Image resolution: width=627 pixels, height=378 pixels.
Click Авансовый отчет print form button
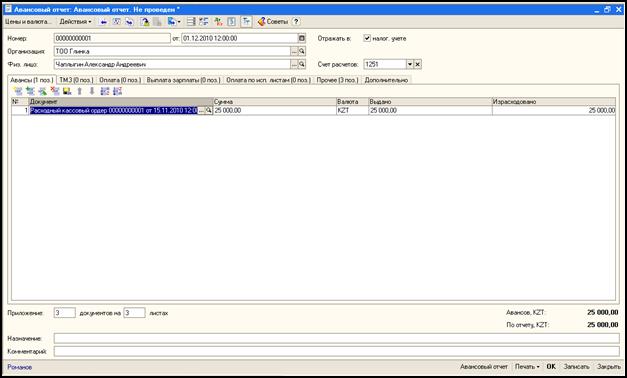484,366
